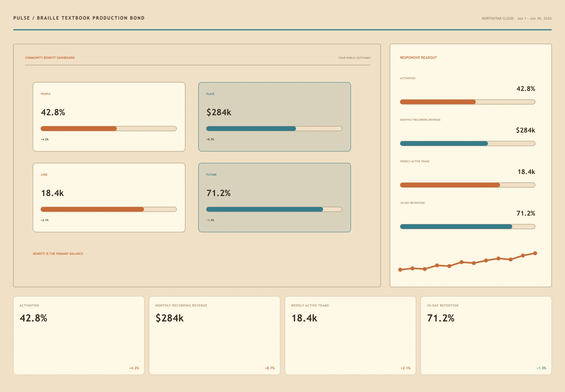Viewport: 565px width, 392px height.
Task: Open the bottom Monthly Recurring Revenue summary card
Action: coord(215,336)
